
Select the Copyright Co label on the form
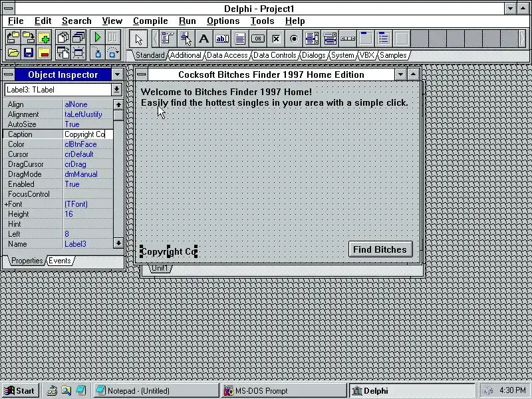coord(169,252)
